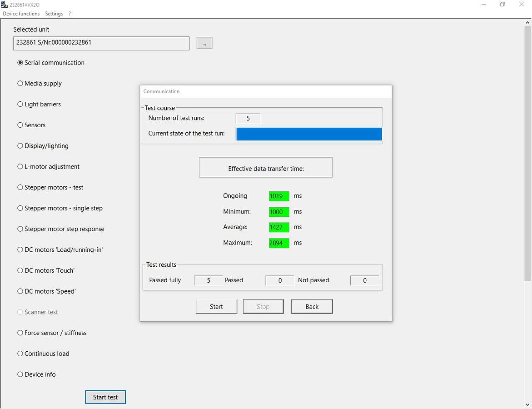Viewport: 532px width, 409px height.
Task: Click the Number of test runs field
Action: 248,119
